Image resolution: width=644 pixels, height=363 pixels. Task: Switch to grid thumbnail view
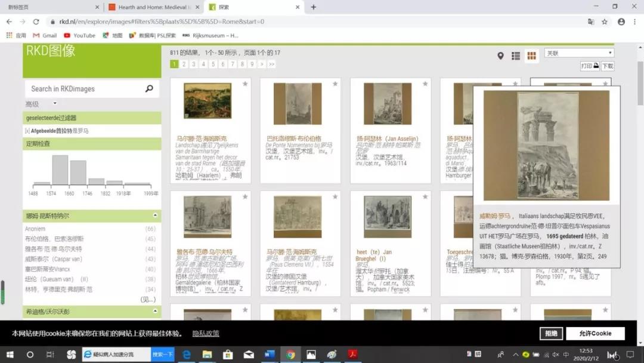point(531,56)
